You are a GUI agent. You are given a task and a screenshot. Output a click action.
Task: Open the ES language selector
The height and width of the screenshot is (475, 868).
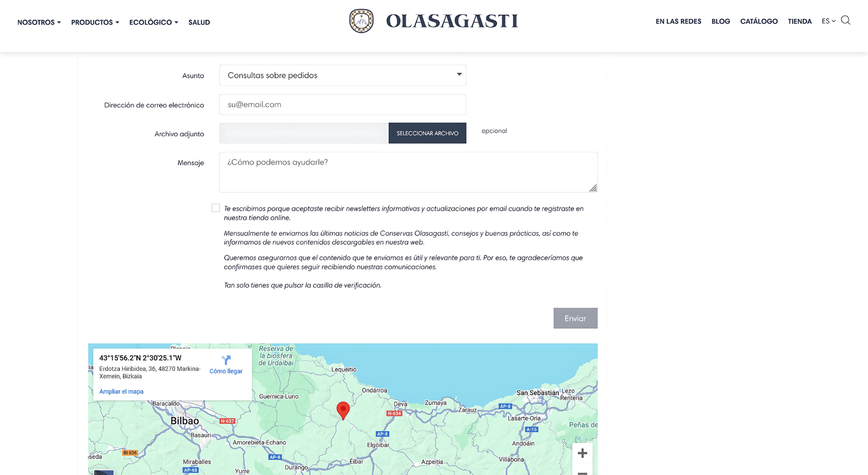coord(828,21)
